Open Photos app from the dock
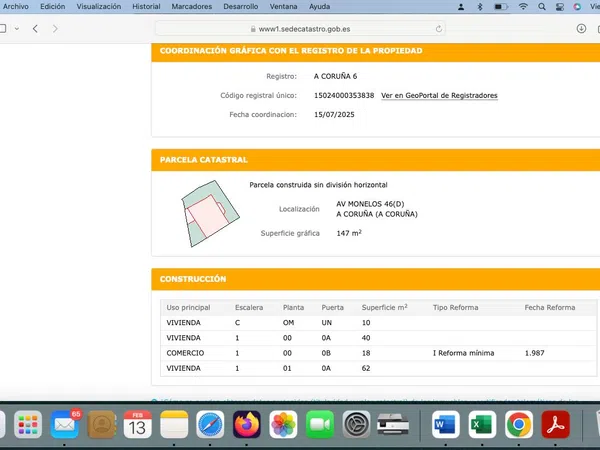 (284, 425)
